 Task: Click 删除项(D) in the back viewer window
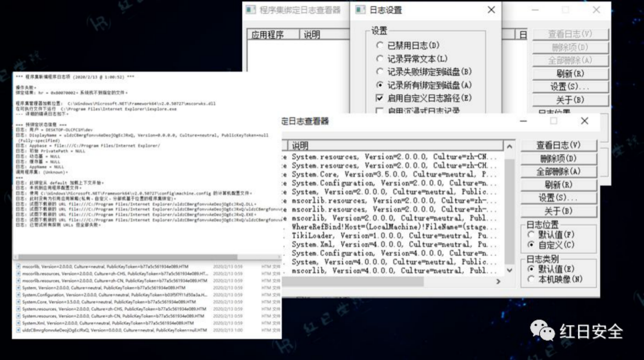[570, 47]
